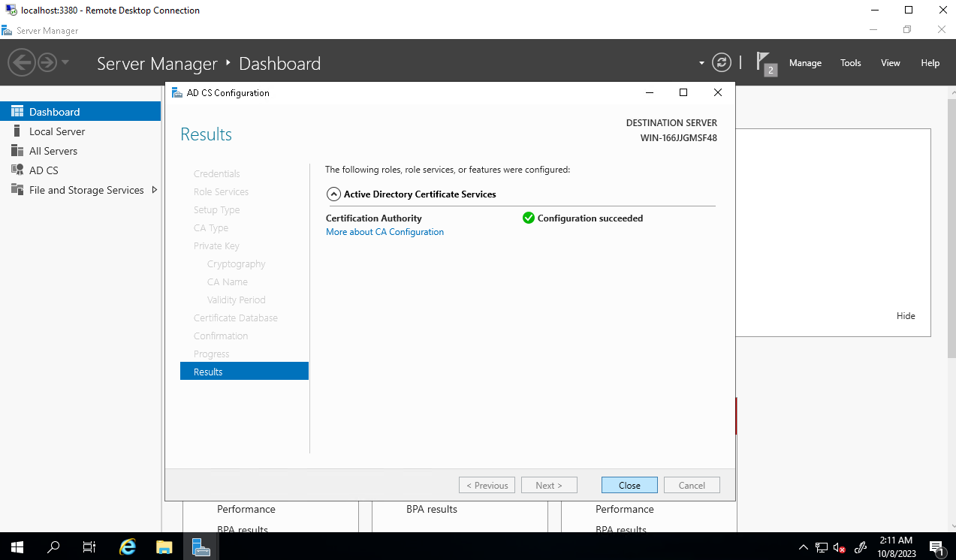
Task: Collapse Active Directory Certificate Services section
Action: 333,194
